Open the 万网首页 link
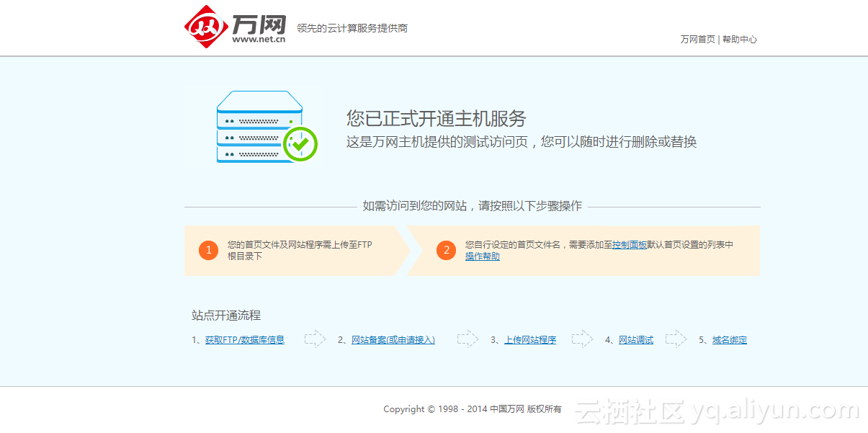 (697, 40)
